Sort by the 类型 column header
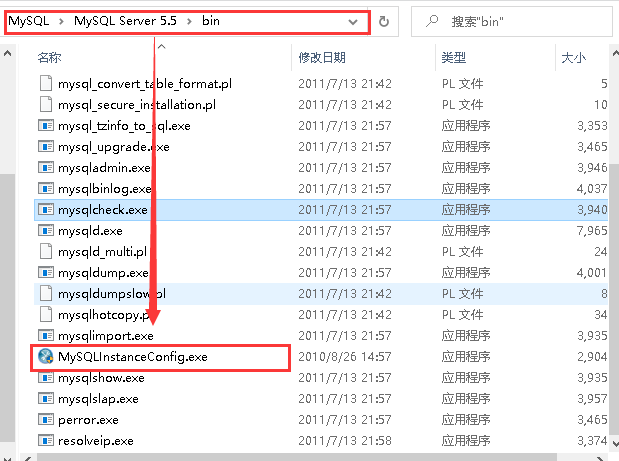 [454, 58]
